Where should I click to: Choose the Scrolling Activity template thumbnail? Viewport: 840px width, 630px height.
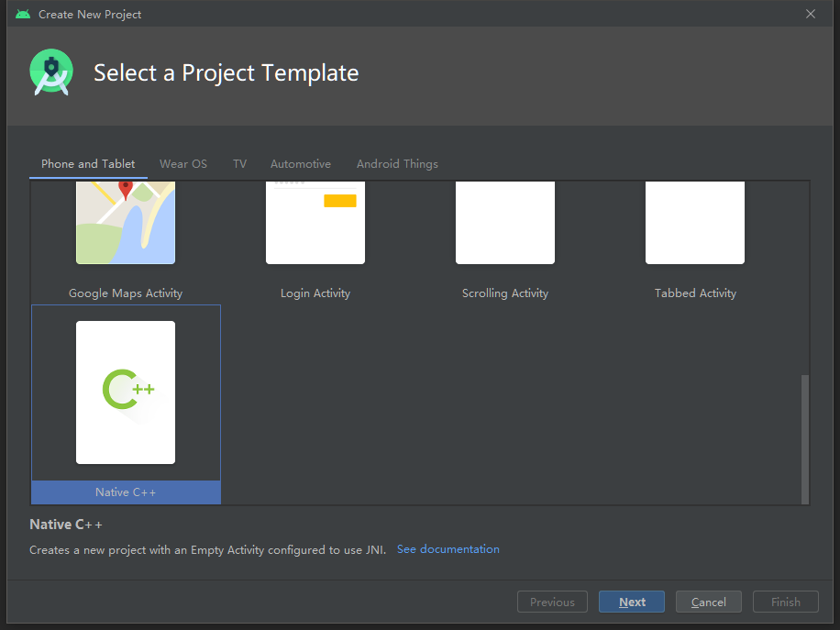pos(505,222)
